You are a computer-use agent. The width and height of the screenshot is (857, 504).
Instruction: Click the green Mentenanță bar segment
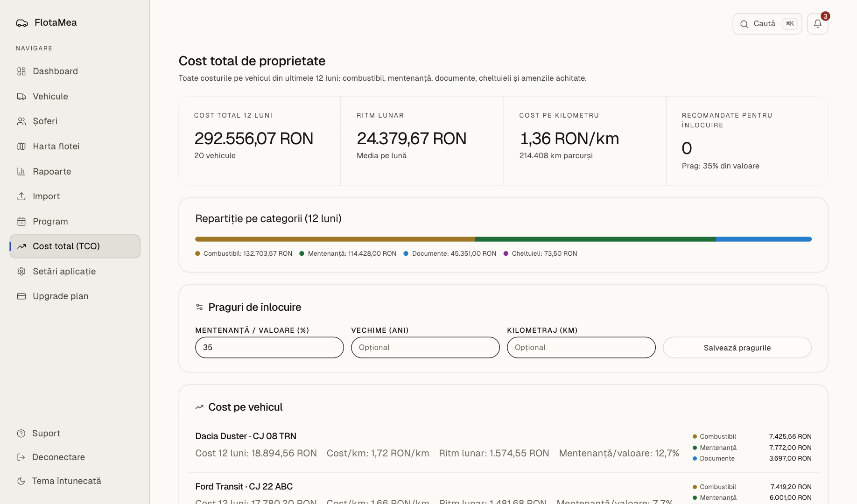point(595,239)
